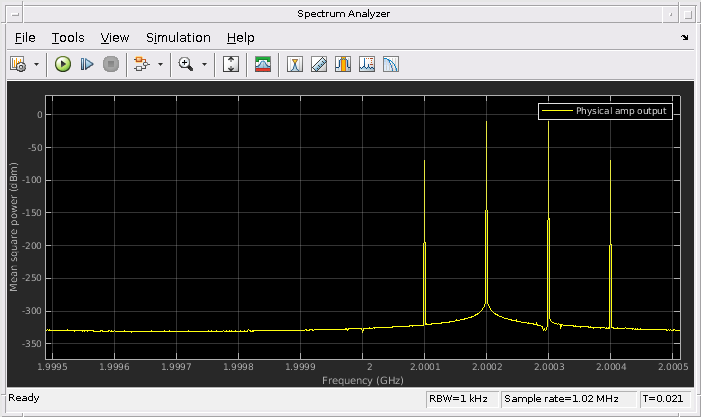Open the Tools menu
The width and height of the screenshot is (701, 417).
(68, 38)
